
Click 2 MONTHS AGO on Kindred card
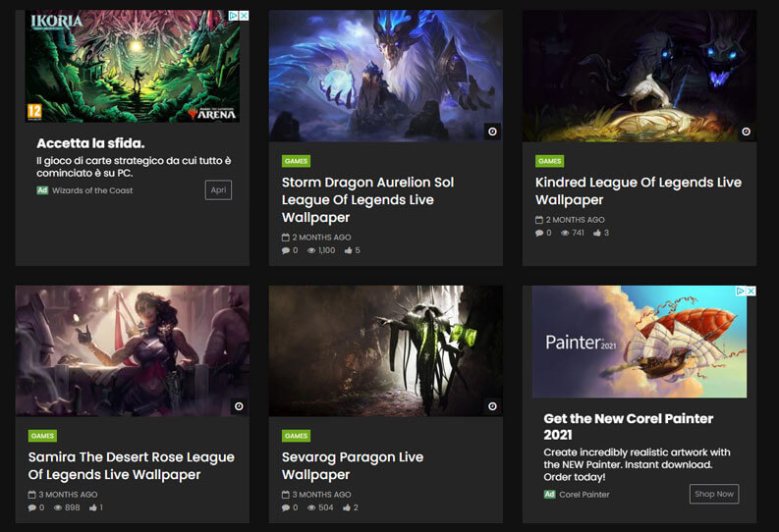pos(576,219)
